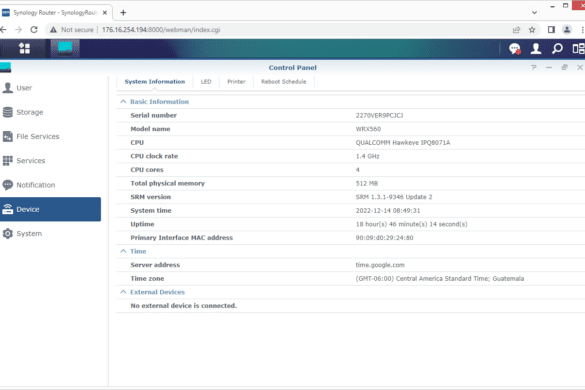
Task: Minimize the Control Panel window
Action: coord(549,68)
